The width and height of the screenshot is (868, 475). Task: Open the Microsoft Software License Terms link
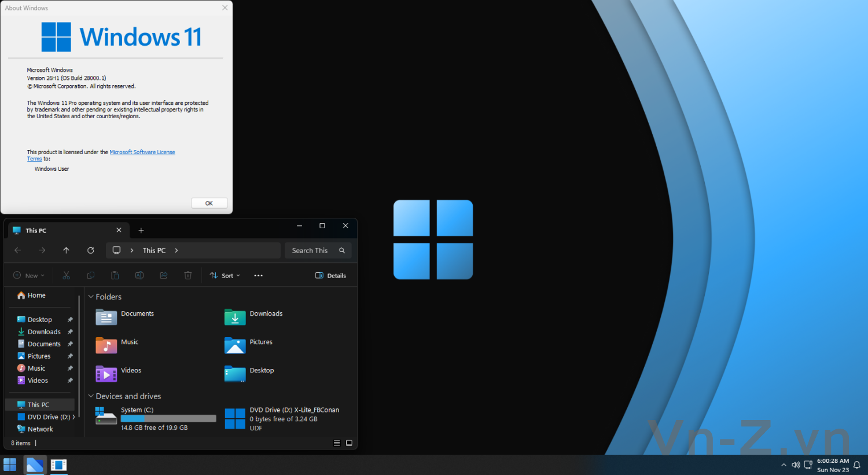pos(142,152)
